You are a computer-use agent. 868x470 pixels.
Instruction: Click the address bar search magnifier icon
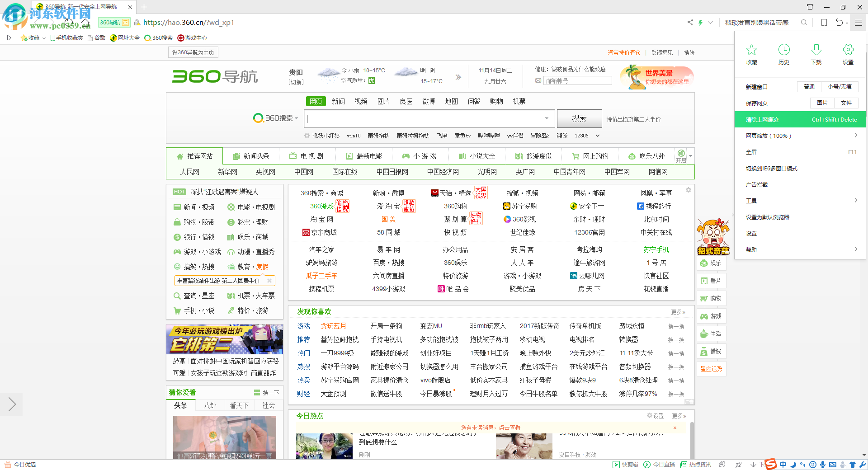pyautogui.click(x=804, y=22)
